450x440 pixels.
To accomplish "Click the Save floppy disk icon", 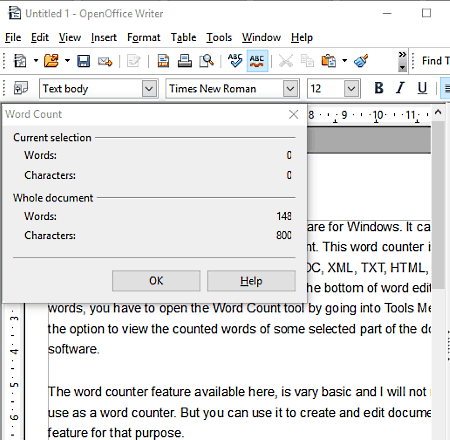I will [x=83, y=61].
